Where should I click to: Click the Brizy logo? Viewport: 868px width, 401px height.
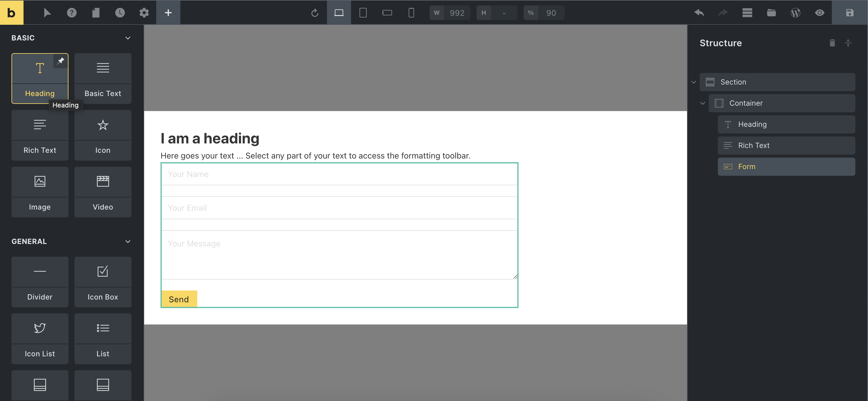11,12
